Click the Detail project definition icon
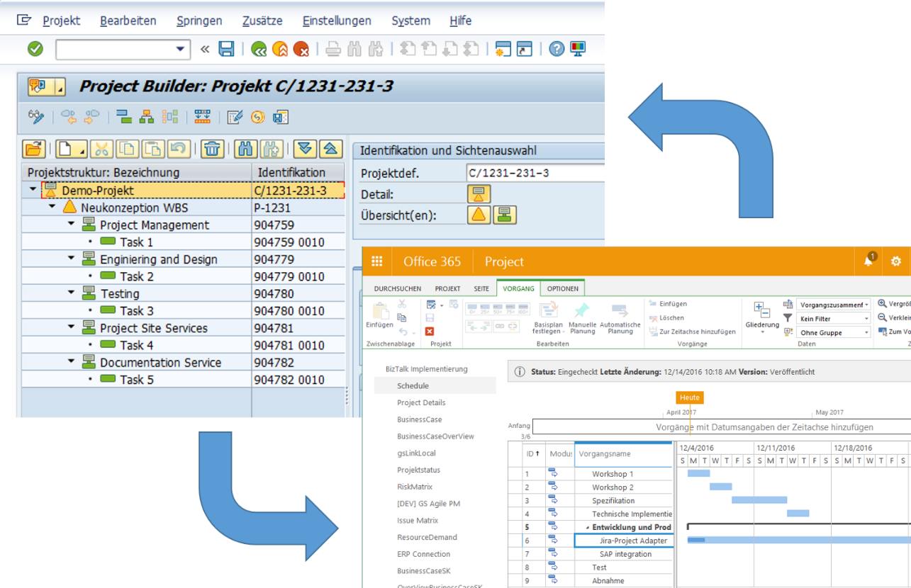The image size is (911, 588). (x=479, y=194)
